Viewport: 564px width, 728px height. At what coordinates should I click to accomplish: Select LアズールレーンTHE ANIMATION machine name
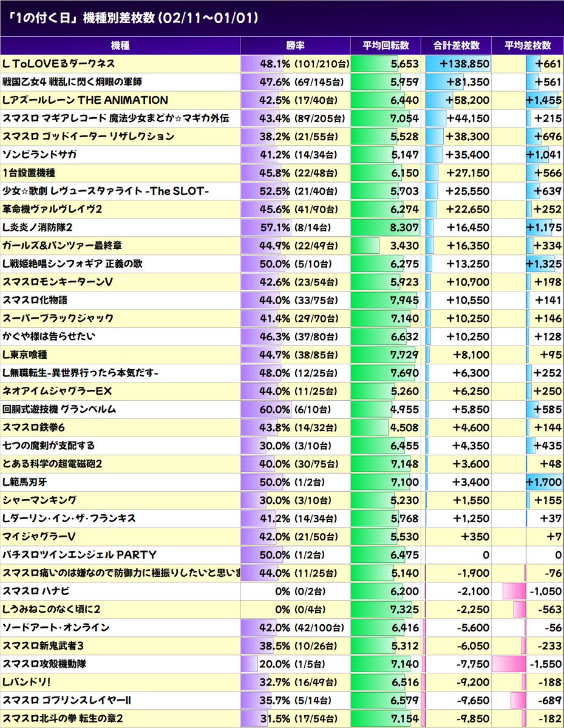tap(85, 100)
